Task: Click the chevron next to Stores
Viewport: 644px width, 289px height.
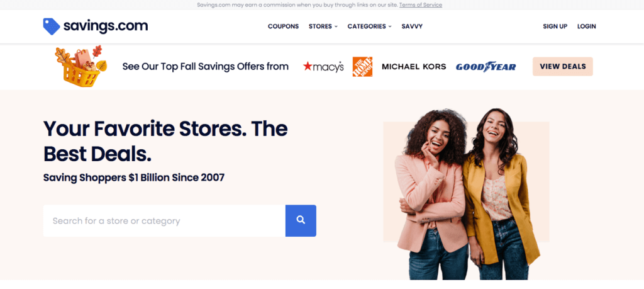Action: [336, 26]
